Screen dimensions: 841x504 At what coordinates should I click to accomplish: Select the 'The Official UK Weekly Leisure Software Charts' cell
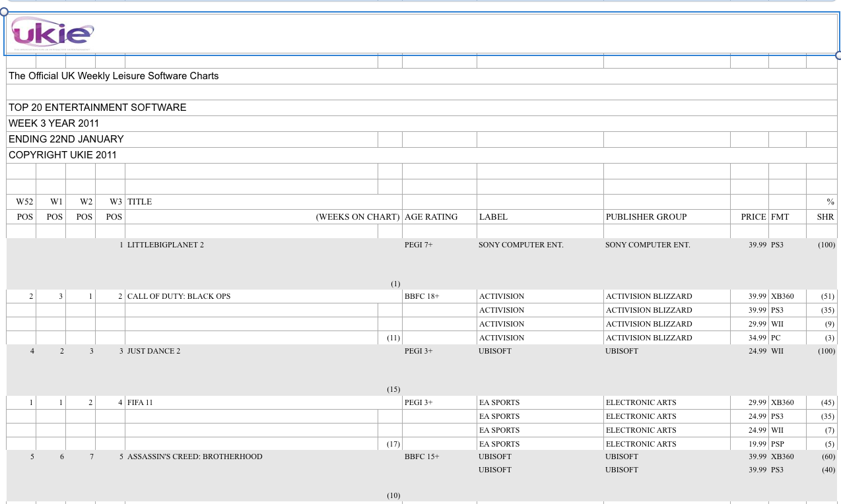(x=114, y=76)
